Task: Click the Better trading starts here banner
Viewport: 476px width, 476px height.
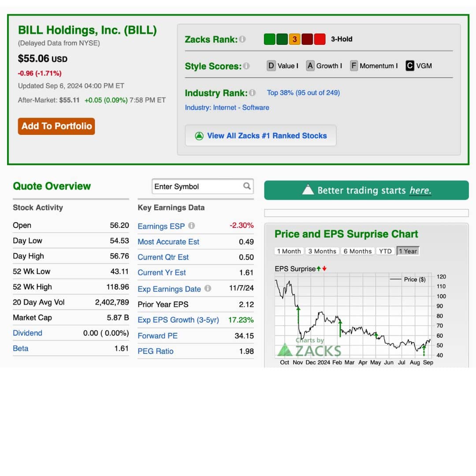Action: [366, 190]
